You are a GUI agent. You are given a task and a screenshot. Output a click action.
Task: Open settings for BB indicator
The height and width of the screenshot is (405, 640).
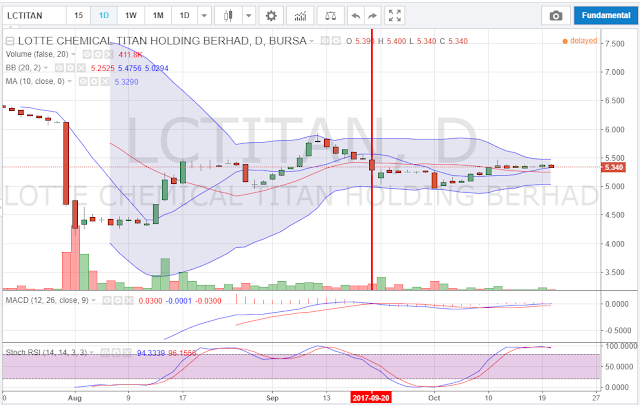click(71, 68)
